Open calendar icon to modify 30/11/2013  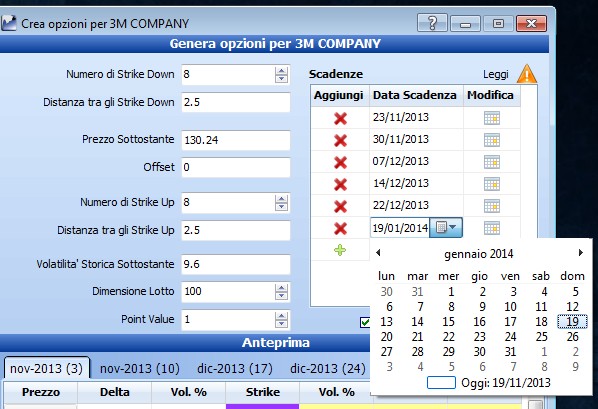(492, 140)
